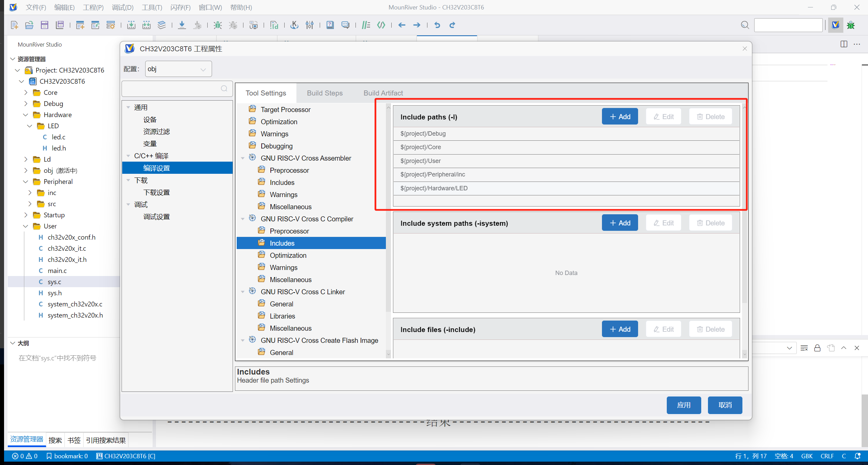Viewport: 868px width, 465px height.
Task: Click the ld file toolbar icon
Action: coord(274,25)
